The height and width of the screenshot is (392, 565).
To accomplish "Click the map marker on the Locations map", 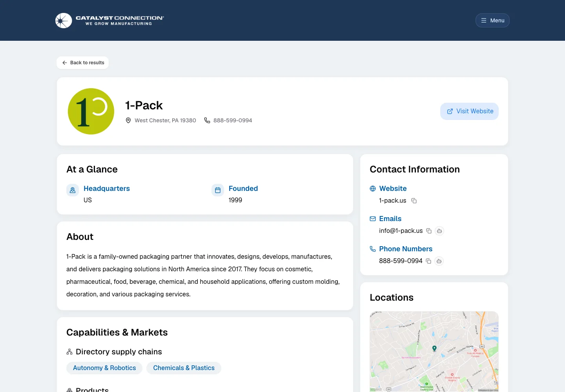I will pyautogui.click(x=434, y=348).
